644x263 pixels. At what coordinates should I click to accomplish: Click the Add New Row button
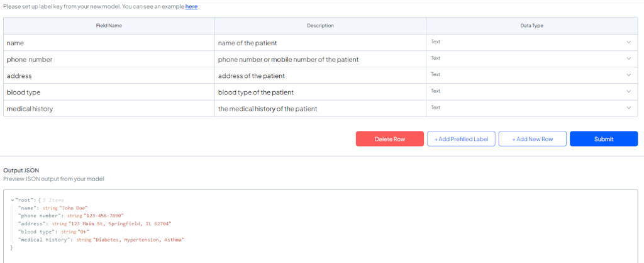[532, 139]
